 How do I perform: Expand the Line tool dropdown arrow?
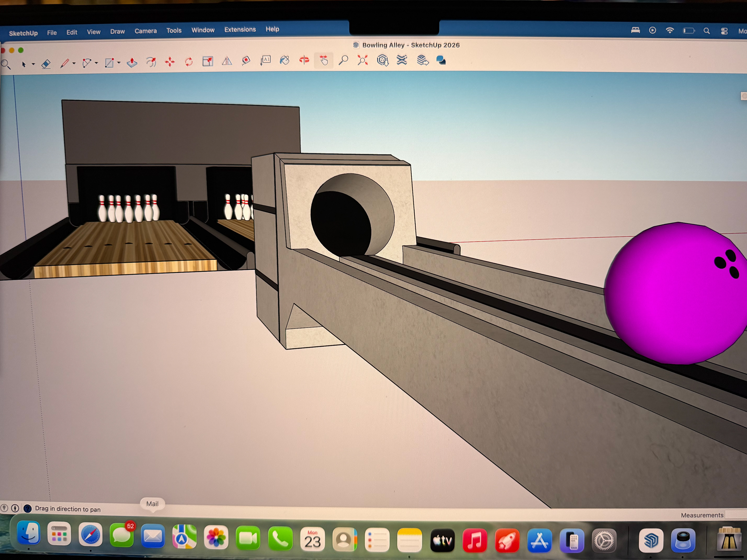point(74,63)
